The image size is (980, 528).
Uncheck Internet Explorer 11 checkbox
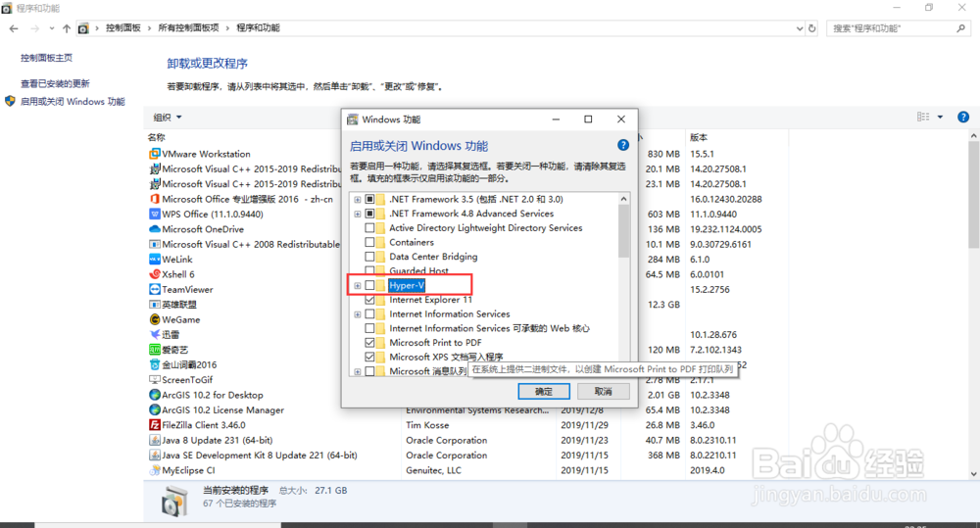point(370,300)
